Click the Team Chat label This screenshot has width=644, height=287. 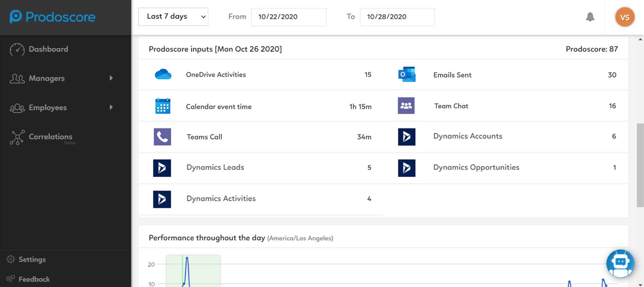(451, 106)
